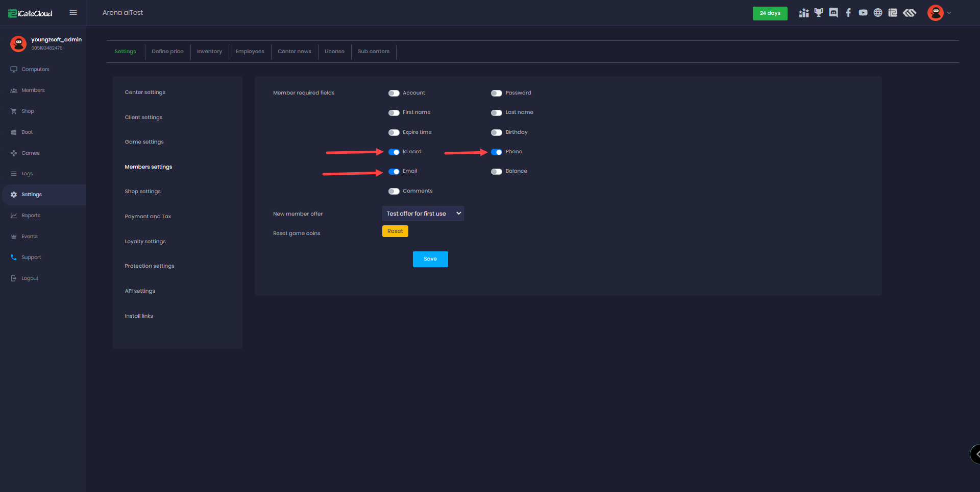Disable the Id card required toggle
The image size is (980, 492).
[x=394, y=152]
